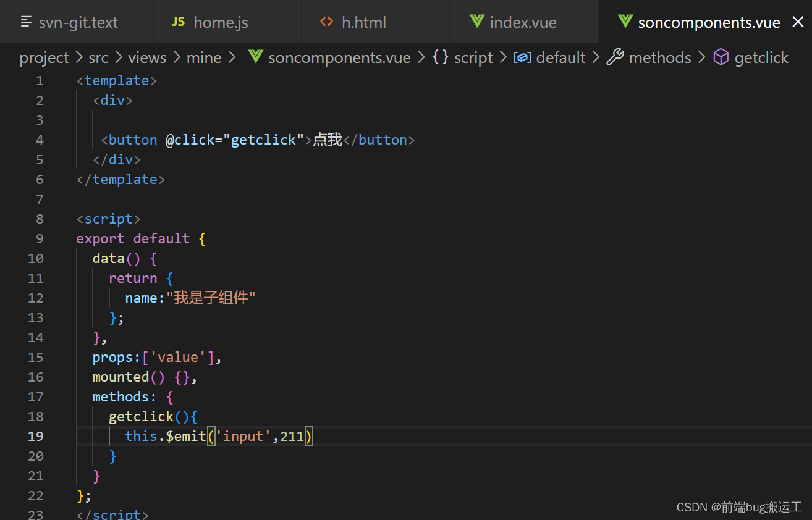Close the soncomponents.vue tab
Image resolution: width=812 pixels, height=520 pixels.
[797, 22]
